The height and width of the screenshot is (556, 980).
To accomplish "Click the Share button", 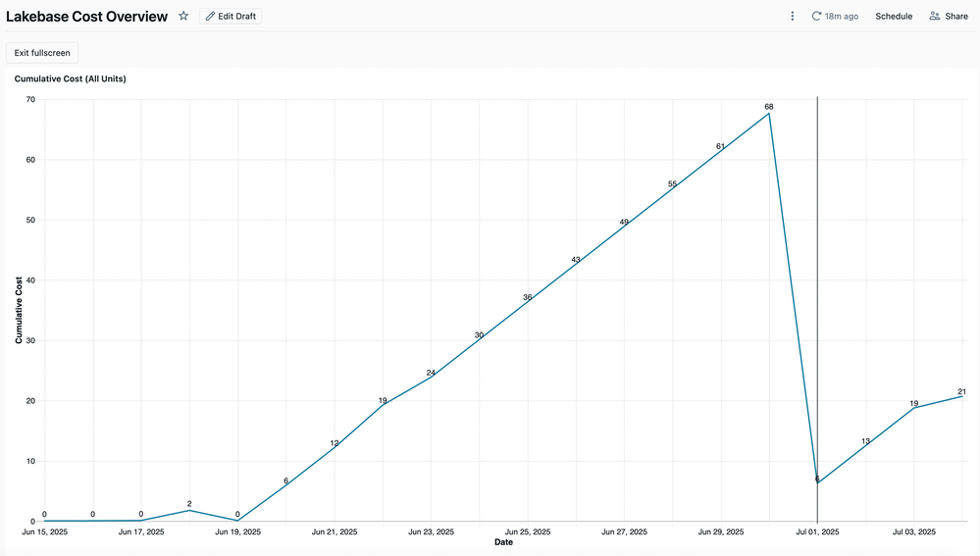I will coord(949,17).
